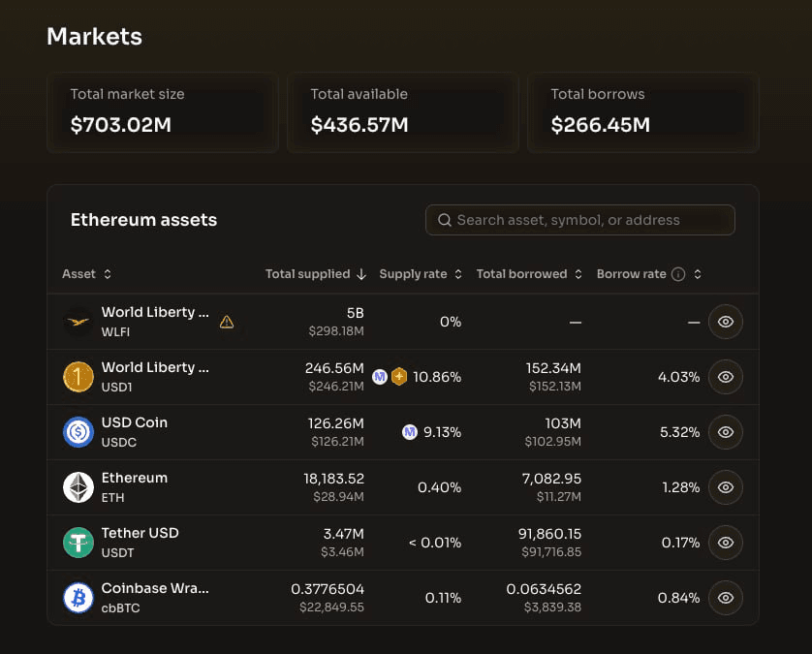Screen dimensions: 812x654
Task: Click the 9.13% supply rate value
Action: [x=442, y=432]
